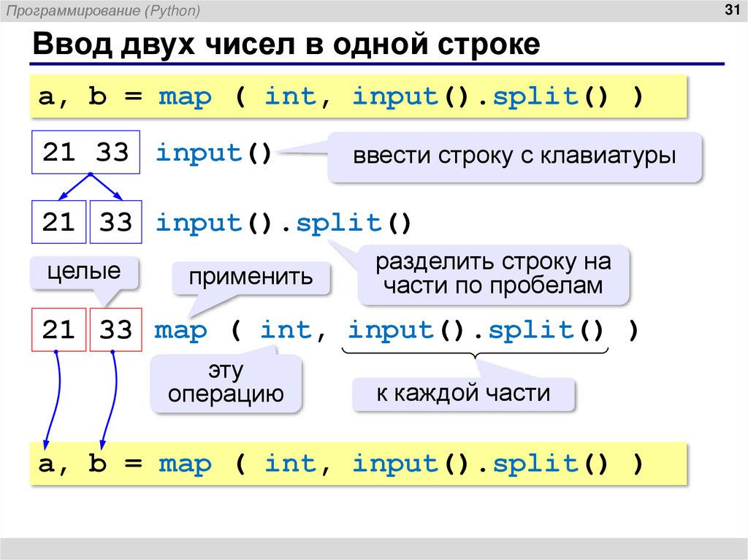
Task: Click "input()" in the bottom yellow code line
Action: (411, 464)
